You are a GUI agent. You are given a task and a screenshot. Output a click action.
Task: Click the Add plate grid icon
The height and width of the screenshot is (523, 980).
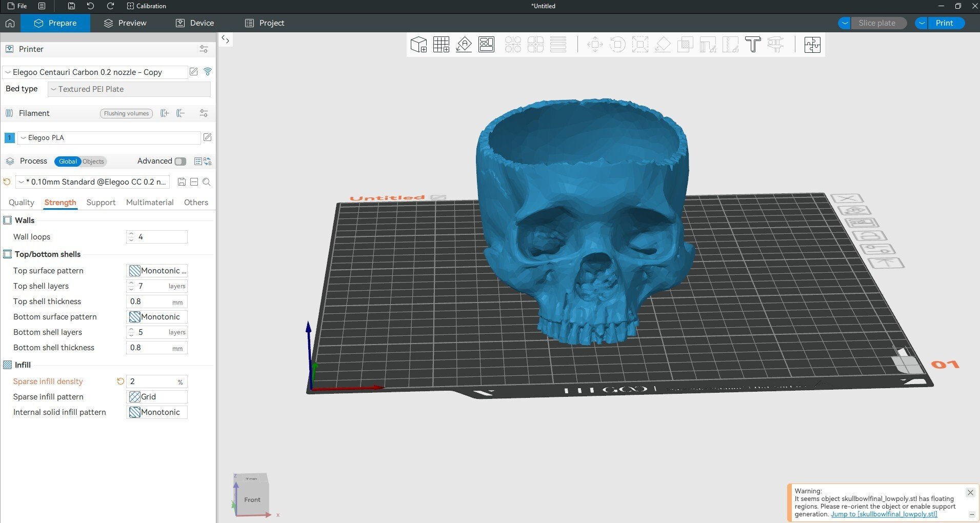(441, 45)
